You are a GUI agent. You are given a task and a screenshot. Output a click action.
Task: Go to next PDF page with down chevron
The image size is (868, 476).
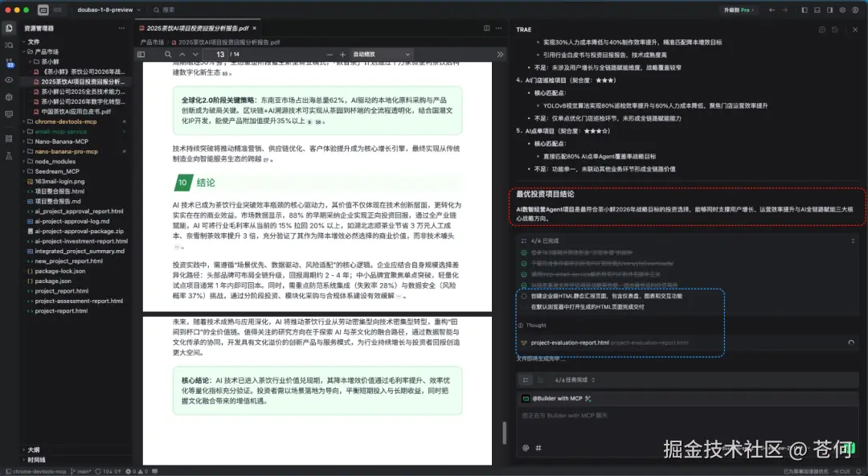(194, 54)
